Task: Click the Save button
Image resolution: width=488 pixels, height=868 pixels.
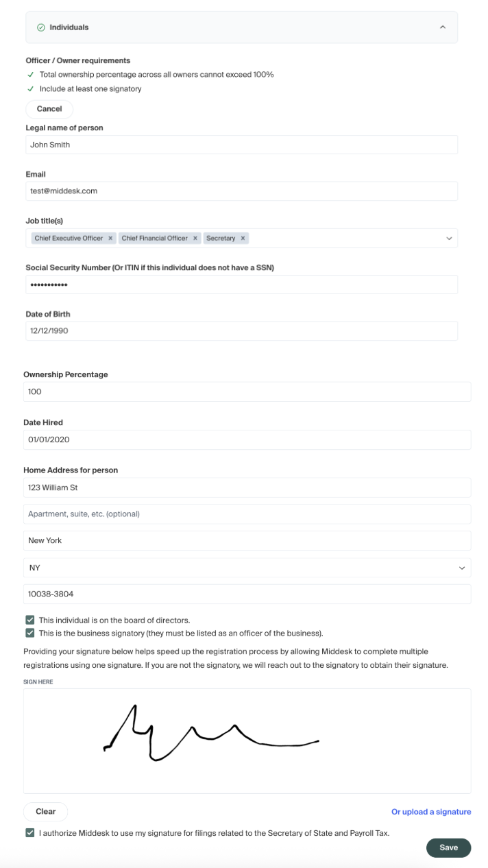Action: tap(448, 848)
